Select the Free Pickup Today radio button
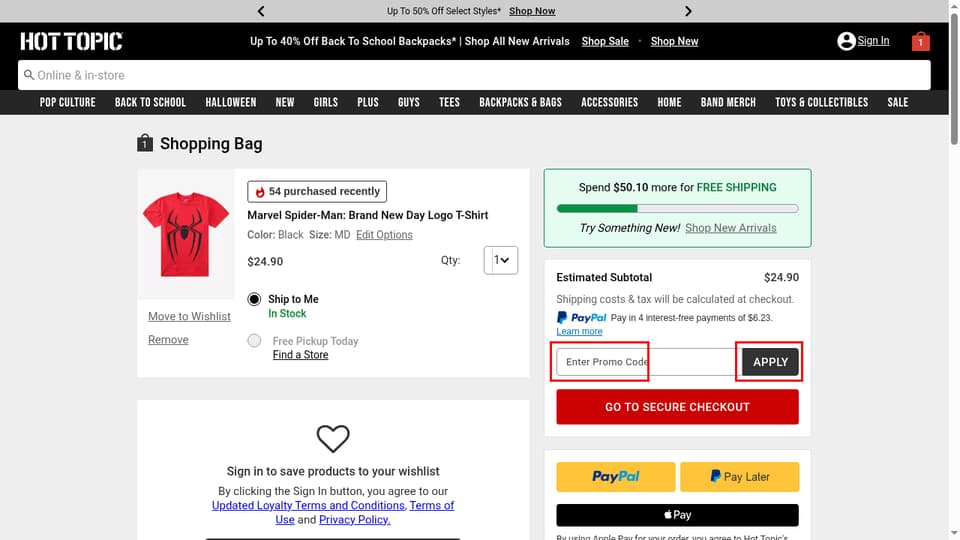 (x=254, y=340)
